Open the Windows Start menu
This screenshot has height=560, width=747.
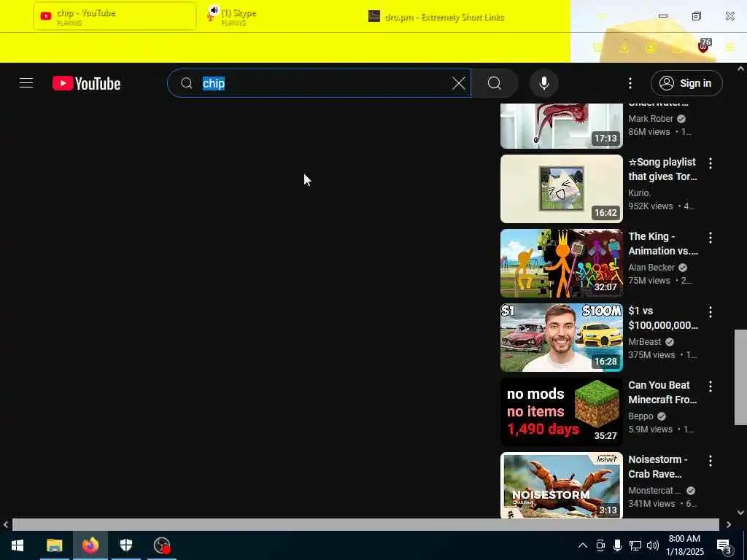(x=18, y=545)
